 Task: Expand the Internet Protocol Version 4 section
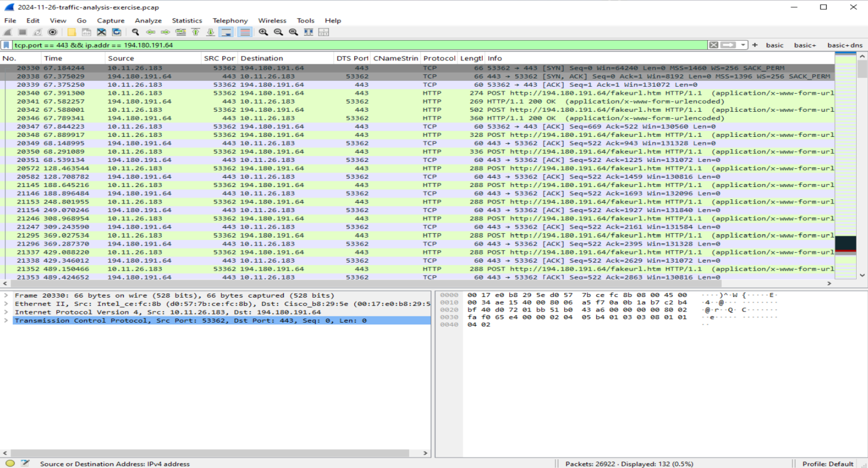coord(6,312)
